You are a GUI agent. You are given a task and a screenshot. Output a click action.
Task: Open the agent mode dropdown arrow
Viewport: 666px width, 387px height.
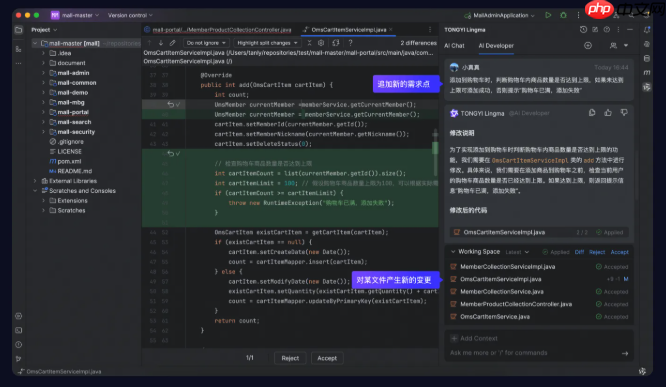626,45
